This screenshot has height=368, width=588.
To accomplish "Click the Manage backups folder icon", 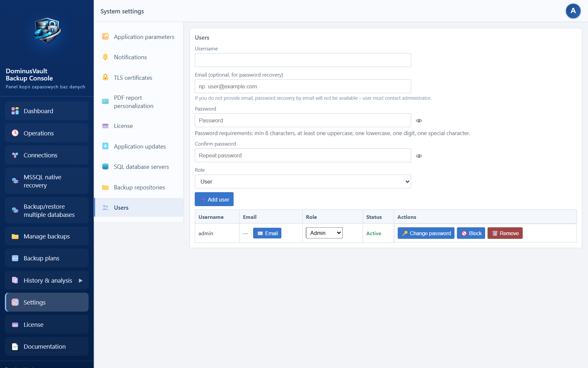I will 15,236.
